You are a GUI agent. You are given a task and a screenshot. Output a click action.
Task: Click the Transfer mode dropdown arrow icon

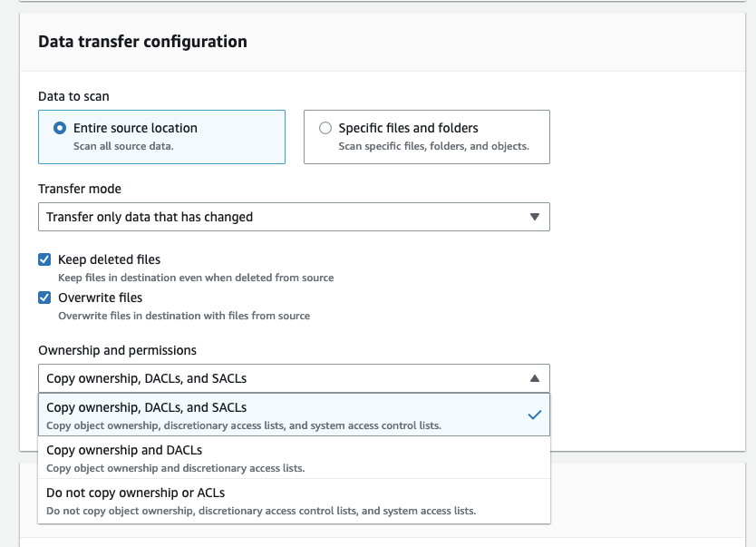[537, 216]
